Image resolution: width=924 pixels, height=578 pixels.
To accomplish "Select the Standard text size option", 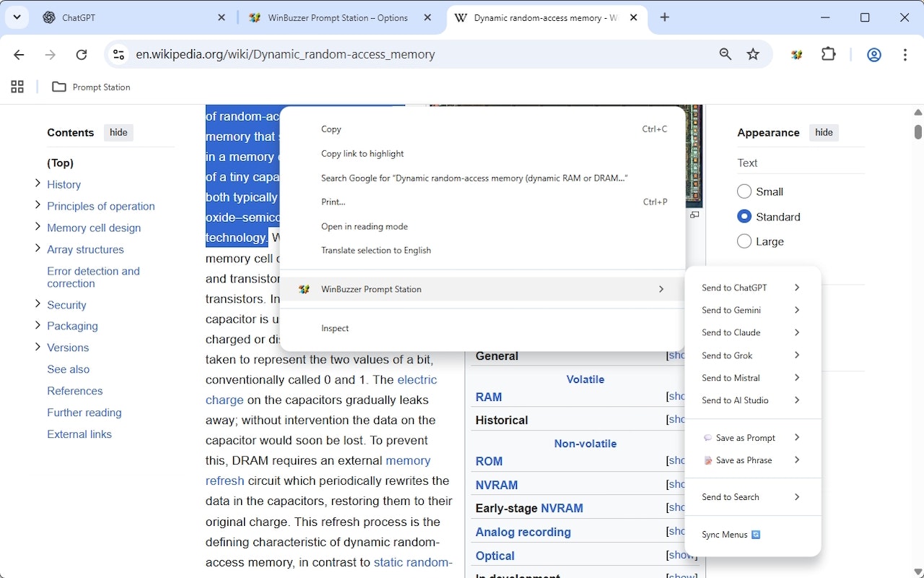I will tap(744, 217).
